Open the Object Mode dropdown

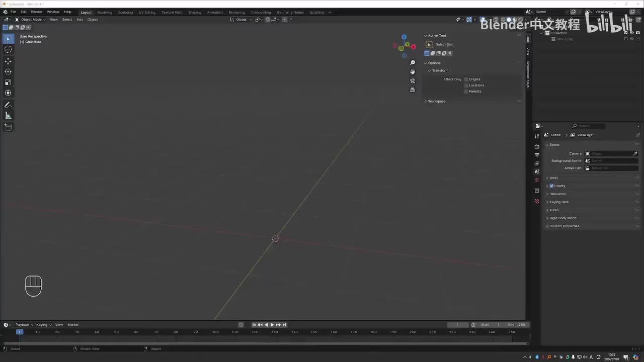pos(30,20)
